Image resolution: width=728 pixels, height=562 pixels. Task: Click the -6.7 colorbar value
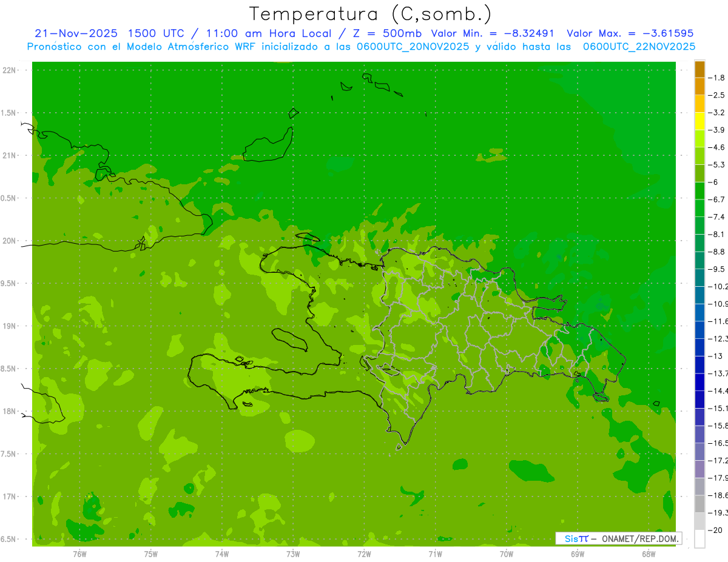point(717,199)
